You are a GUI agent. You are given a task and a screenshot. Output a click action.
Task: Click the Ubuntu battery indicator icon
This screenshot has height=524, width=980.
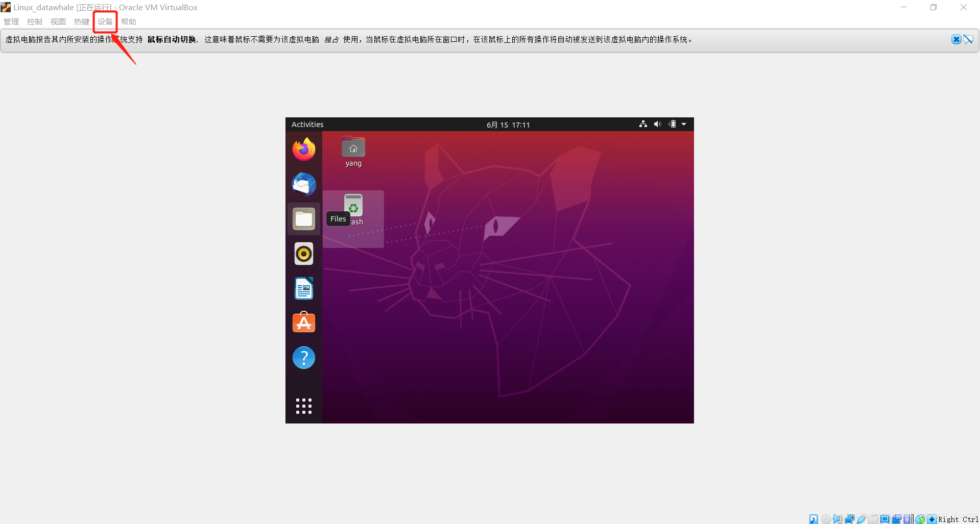pyautogui.click(x=673, y=124)
